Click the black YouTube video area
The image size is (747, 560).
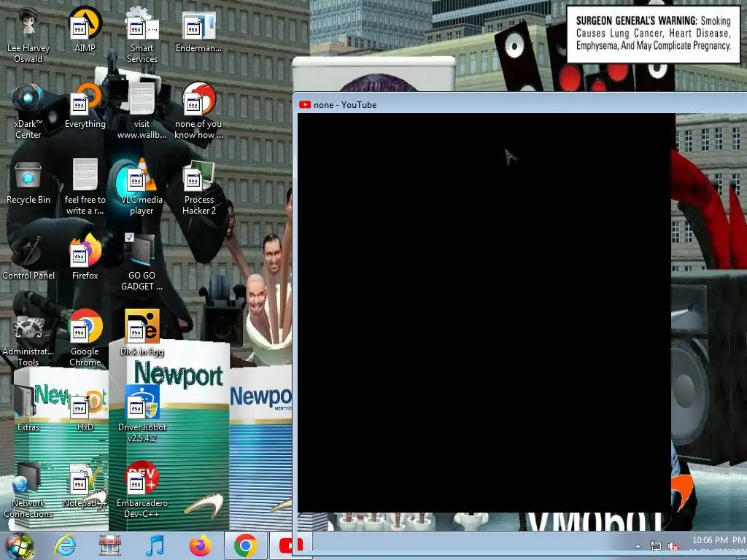pos(486,313)
